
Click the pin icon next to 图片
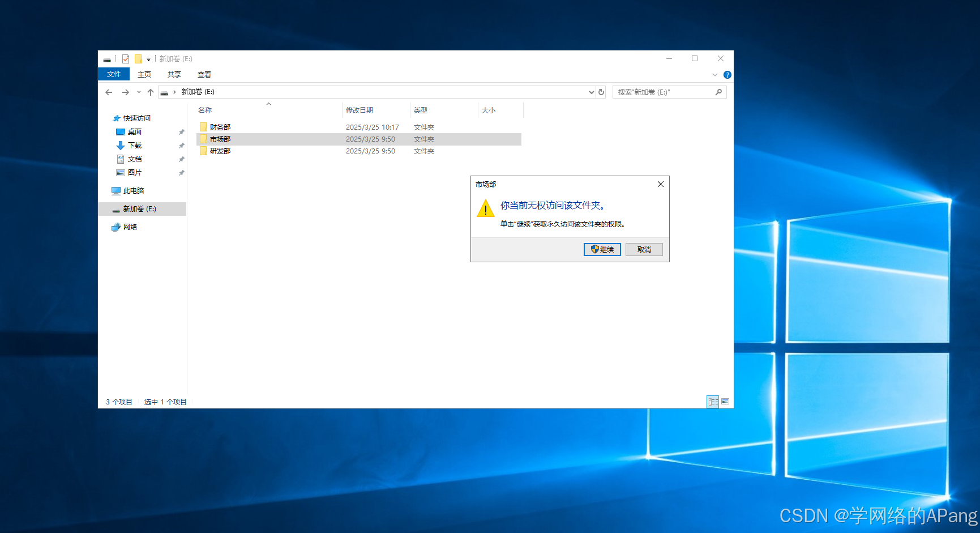pyautogui.click(x=181, y=173)
